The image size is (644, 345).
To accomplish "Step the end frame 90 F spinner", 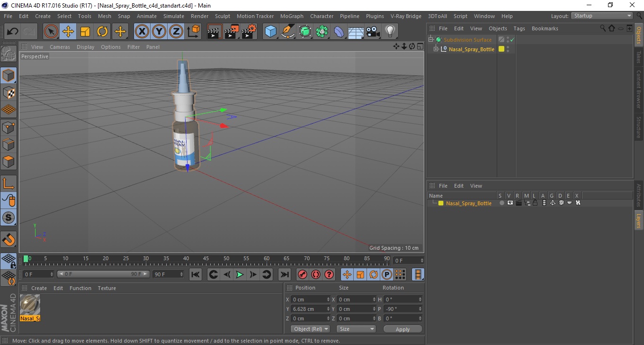I will (x=181, y=274).
